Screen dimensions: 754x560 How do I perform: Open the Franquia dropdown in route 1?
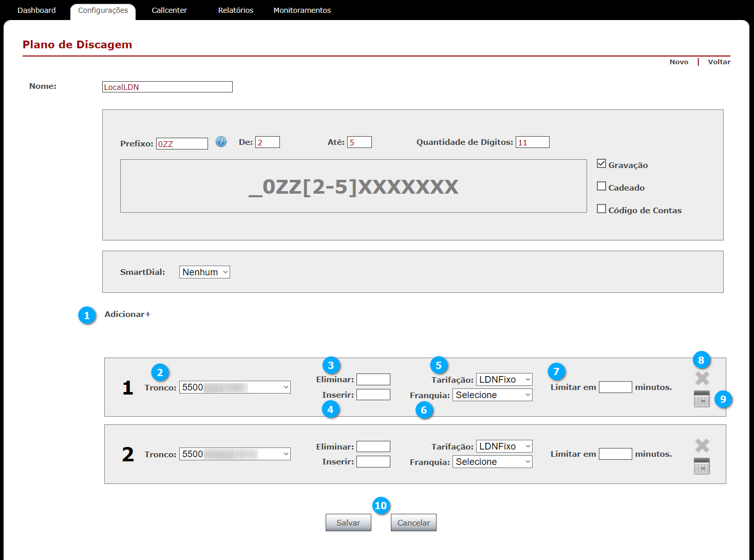click(x=493, y=395)
